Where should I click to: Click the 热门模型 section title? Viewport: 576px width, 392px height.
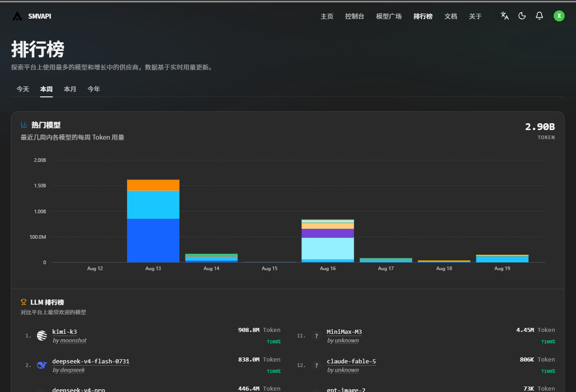pos(46,125)
